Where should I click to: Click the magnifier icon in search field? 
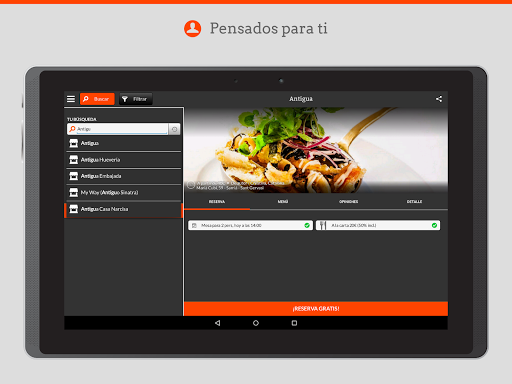[72, 129]
